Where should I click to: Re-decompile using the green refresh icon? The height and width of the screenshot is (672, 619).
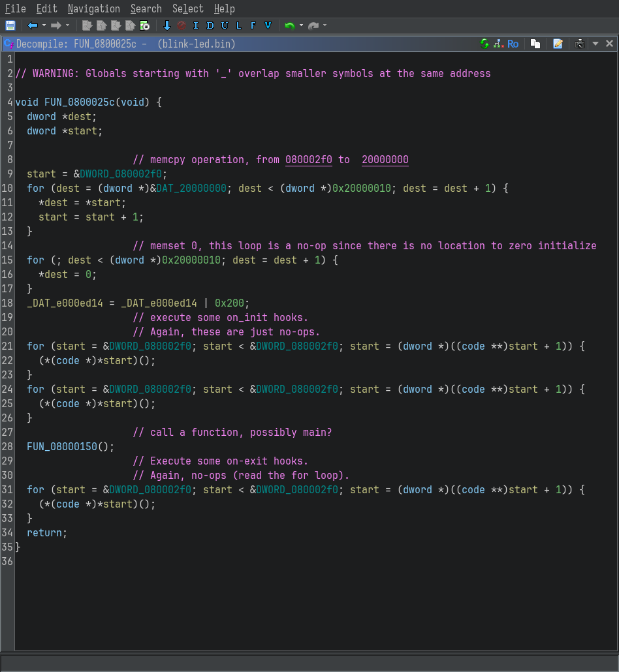484,44
